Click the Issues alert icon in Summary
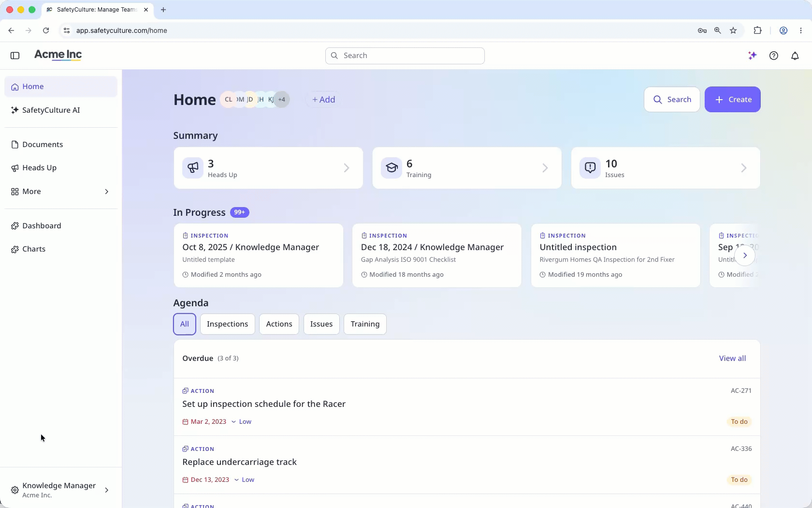The height and width of the screenshot is (508, 812). (x=590, y=168)
